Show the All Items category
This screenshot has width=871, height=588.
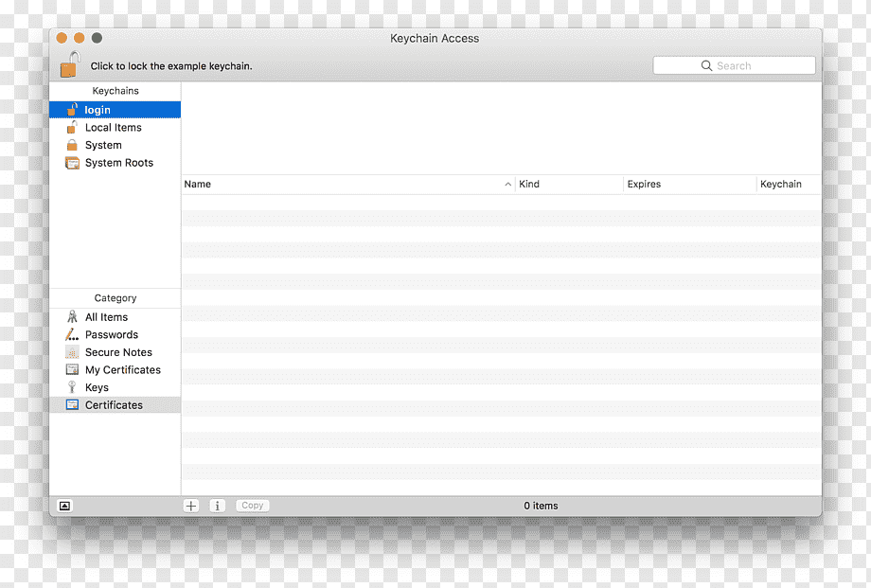click(x=115, y=317)
